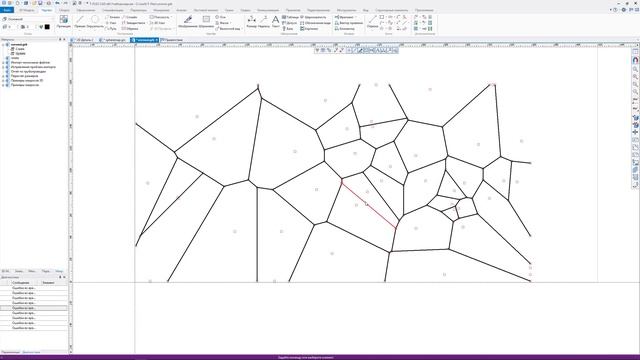Select the Прямая construction line tool

(80, 22)
